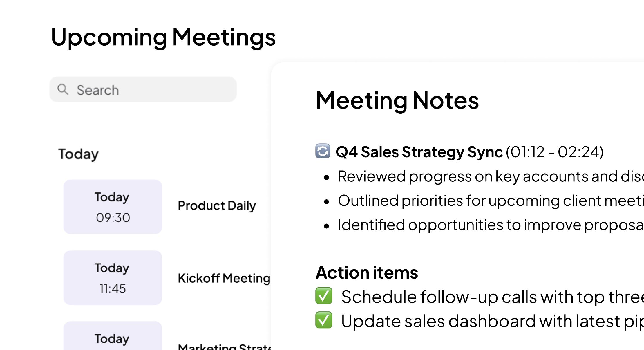Click the Today section header
Viewport: 644px width, 350px height.
(x=78, y=154)
